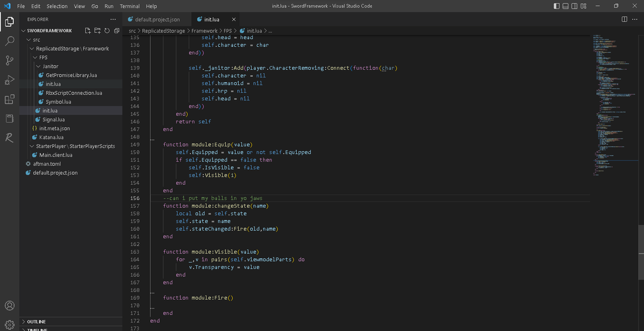Viewport: 644px width, 331px height.
Task: Refresh the Explorer file tree
Action: pyautogui.click(x=107, y=31)
